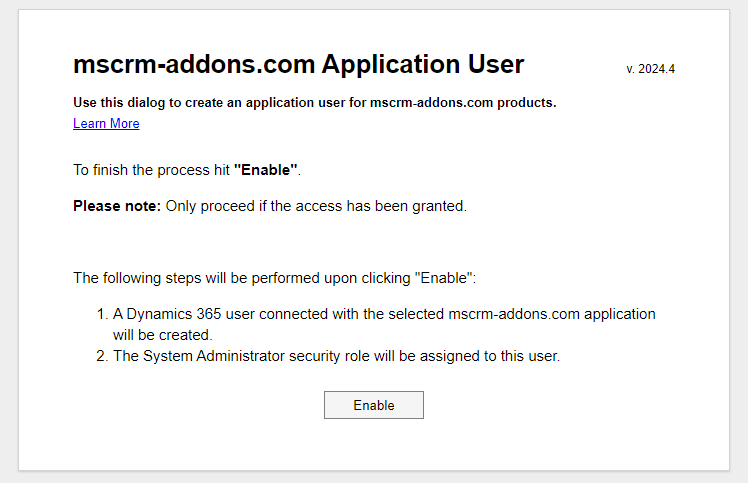748x483 pixels.
Task: Open the Learn More link
Action: click(106, 124)
